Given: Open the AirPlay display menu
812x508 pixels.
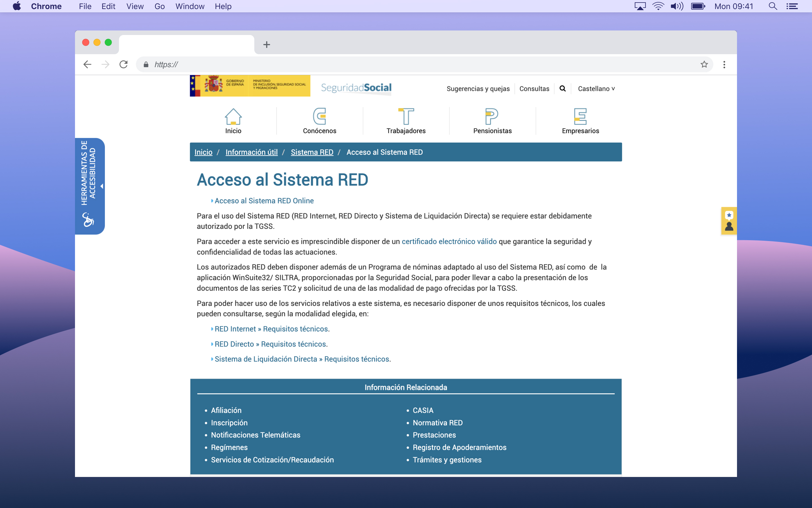Looking at the screenshot, I should click(640, 6).
